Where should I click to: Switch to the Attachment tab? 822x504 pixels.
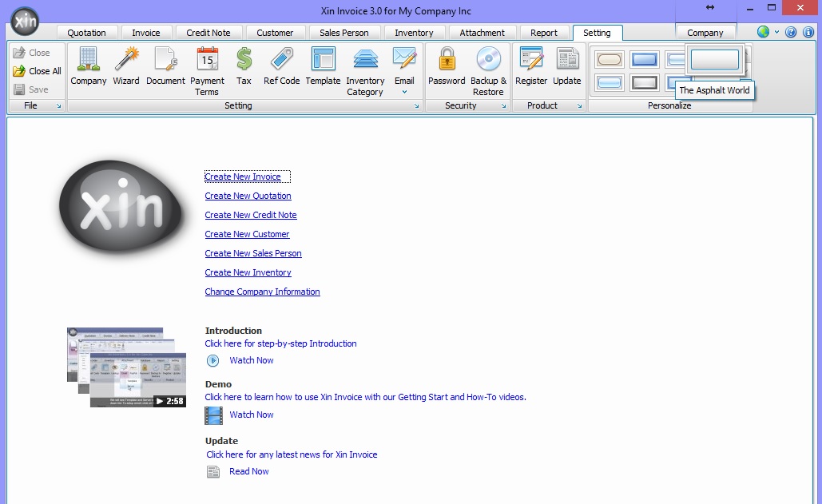[x=482, y=33]
